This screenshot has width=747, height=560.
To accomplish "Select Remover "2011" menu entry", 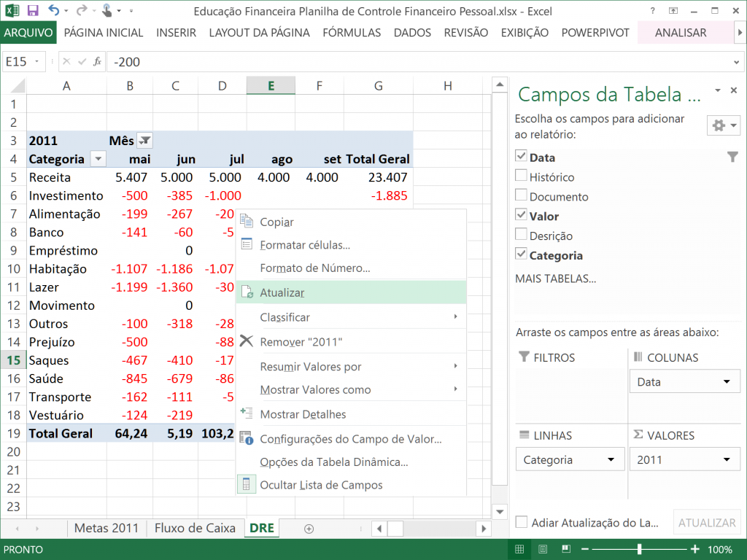I will point(351,341).
